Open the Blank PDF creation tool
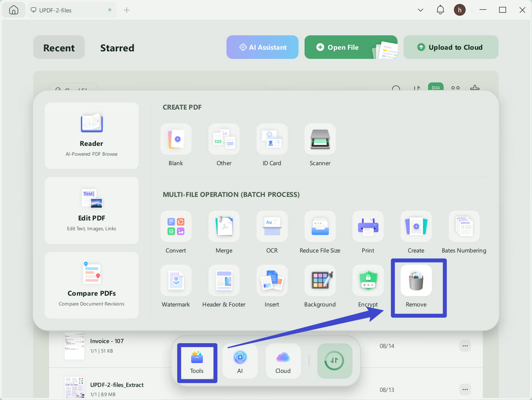Viewport: 532px width, 400px height. [x=176, y=139]
